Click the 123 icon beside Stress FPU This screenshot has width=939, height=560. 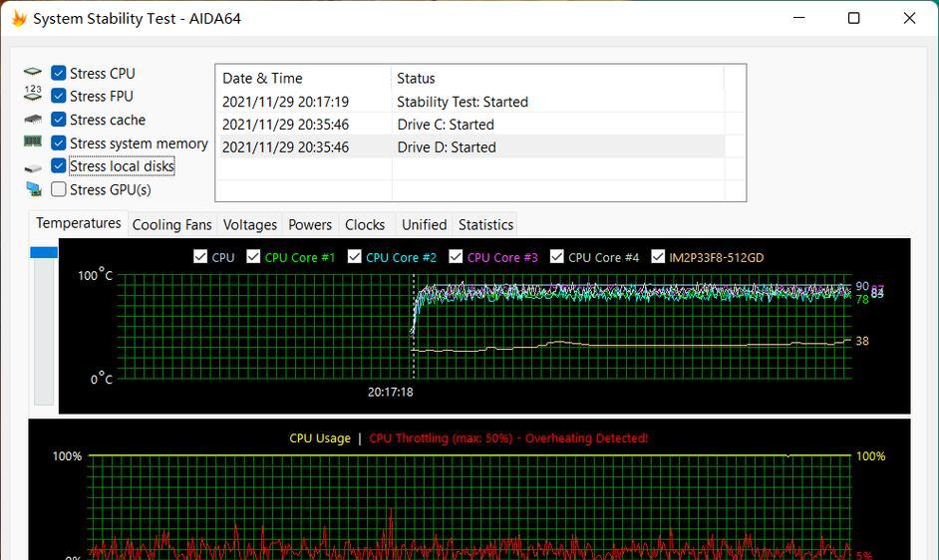tap(32, 92)
